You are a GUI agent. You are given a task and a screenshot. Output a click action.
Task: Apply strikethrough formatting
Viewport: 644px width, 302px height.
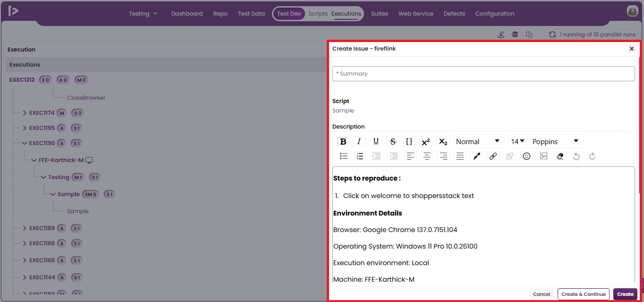(392, 141)
